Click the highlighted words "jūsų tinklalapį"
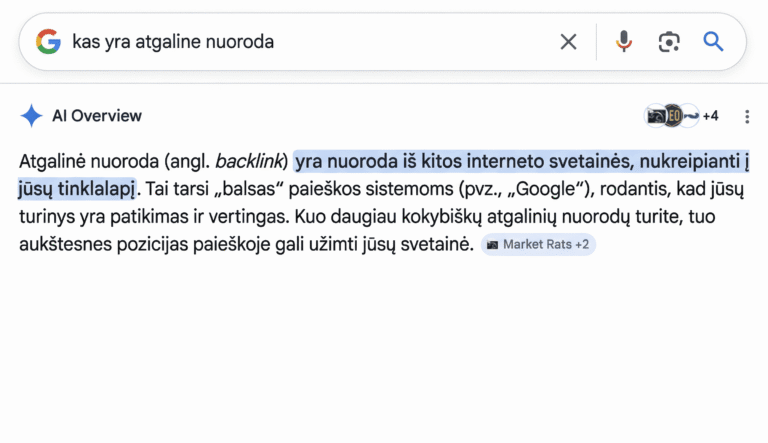 click(x=76, y=188)
